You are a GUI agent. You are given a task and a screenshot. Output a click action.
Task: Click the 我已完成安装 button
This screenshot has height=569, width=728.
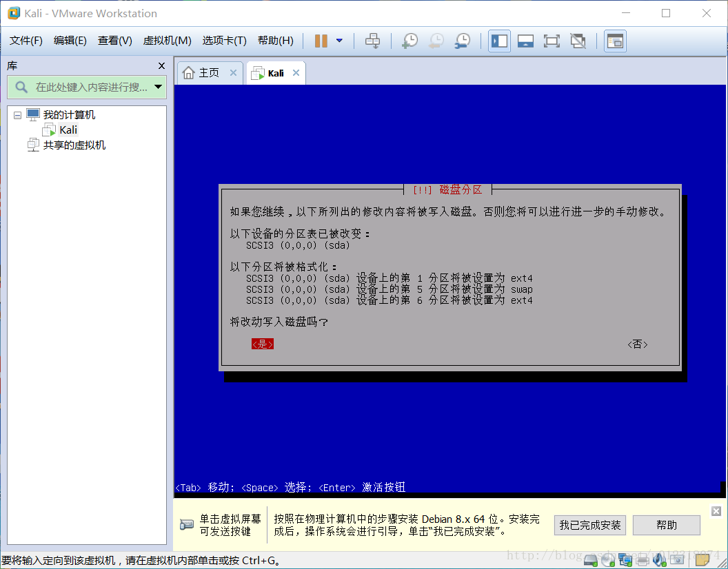tap(589, 526)
